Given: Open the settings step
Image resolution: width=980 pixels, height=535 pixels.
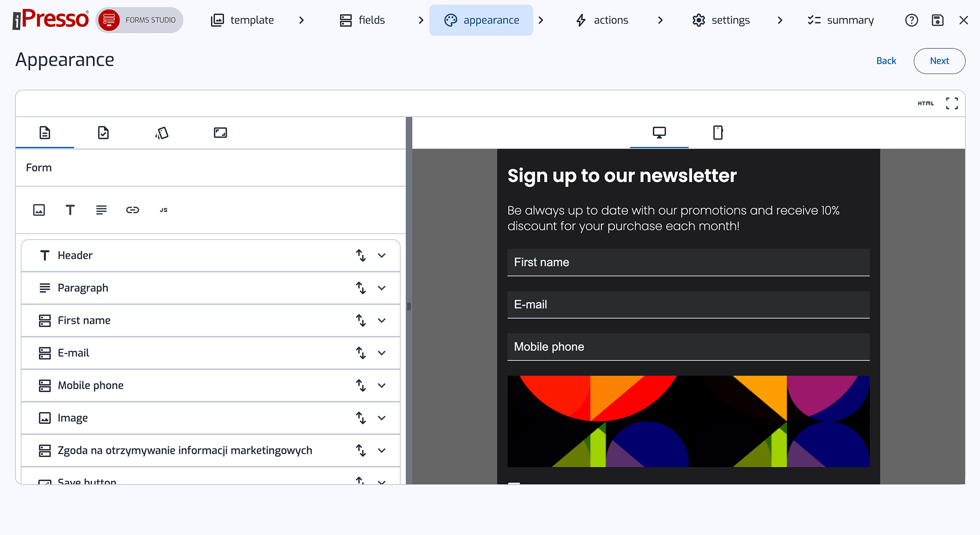Looking at the screenshot, I should (x=721, y=20).
